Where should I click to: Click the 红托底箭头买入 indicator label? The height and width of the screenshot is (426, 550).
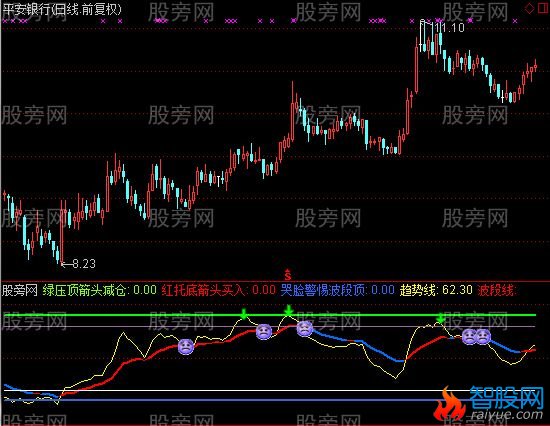[203, 290]
